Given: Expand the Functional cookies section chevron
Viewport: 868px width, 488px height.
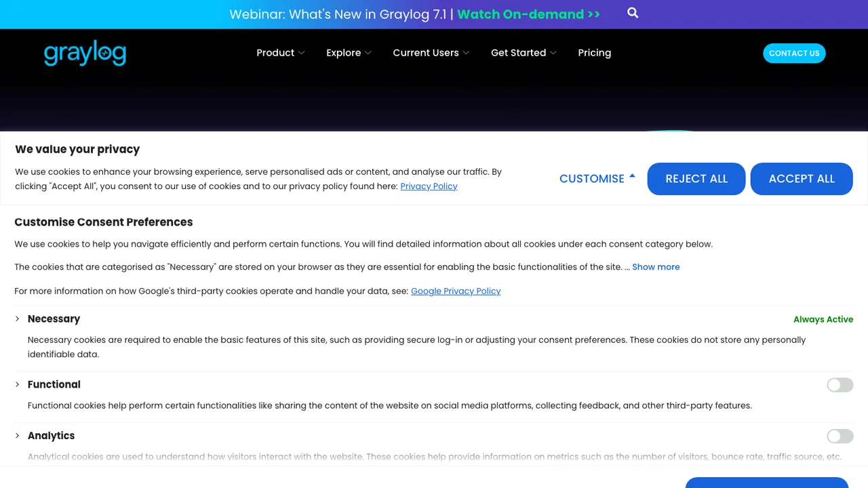Looking at the screenshot, I should coord(18,384).
